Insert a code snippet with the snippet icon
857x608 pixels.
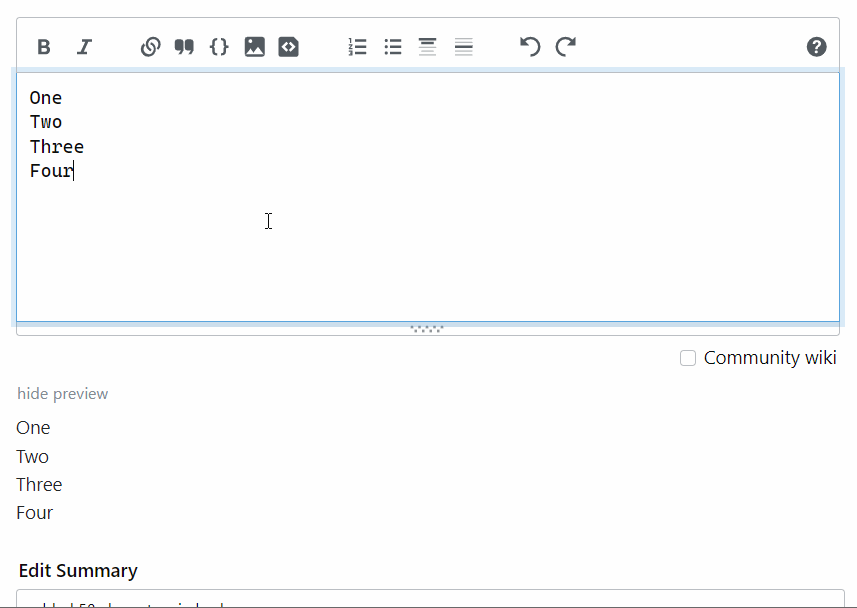289,47
